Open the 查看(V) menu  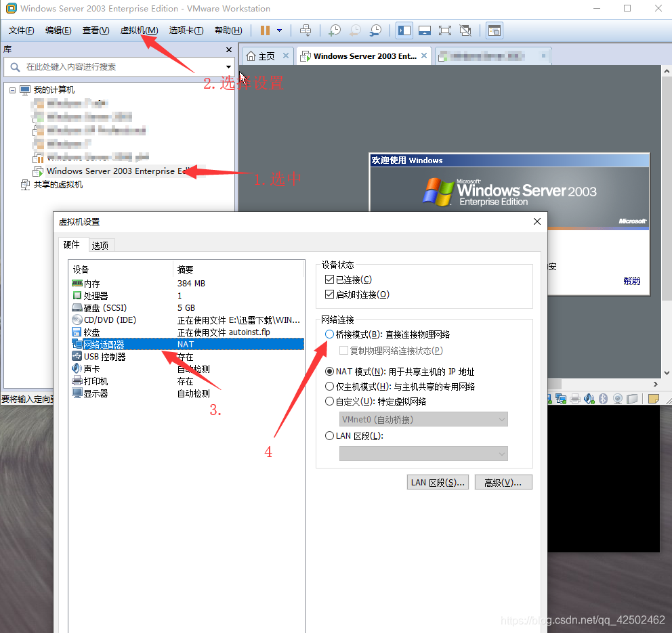click(96, 30)
